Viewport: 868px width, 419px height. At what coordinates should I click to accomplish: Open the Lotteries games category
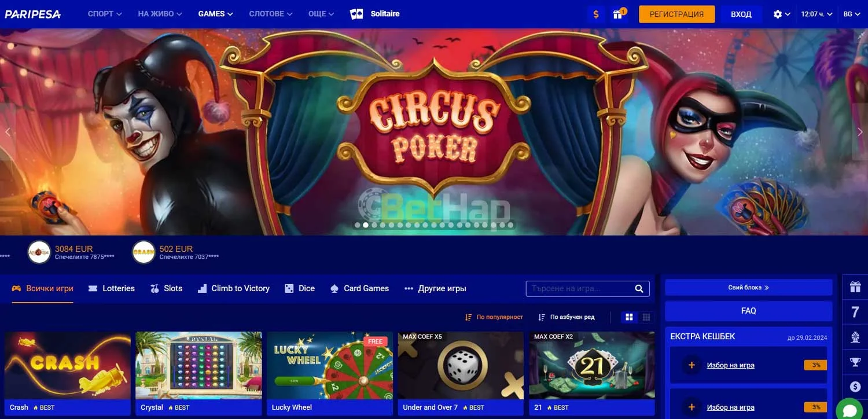[112, 288]
